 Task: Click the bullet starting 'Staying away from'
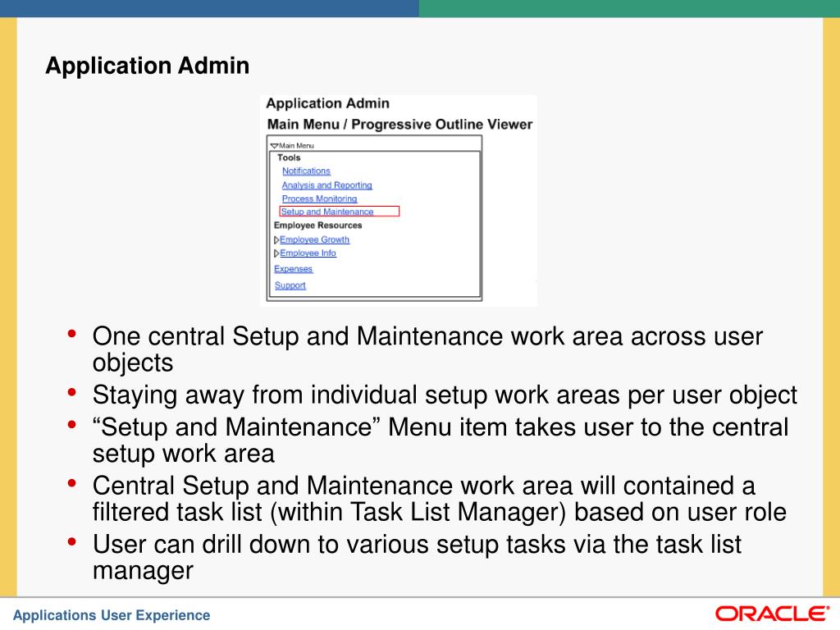coord(445,395)
